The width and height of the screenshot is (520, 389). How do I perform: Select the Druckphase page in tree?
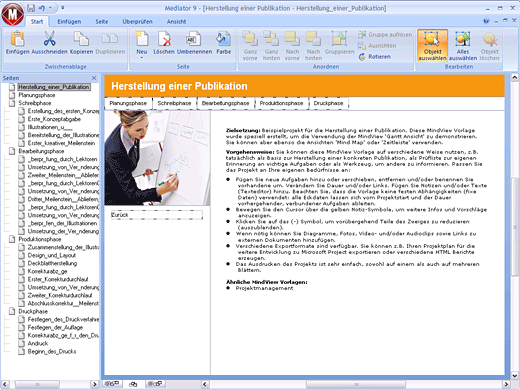(33, 311)
